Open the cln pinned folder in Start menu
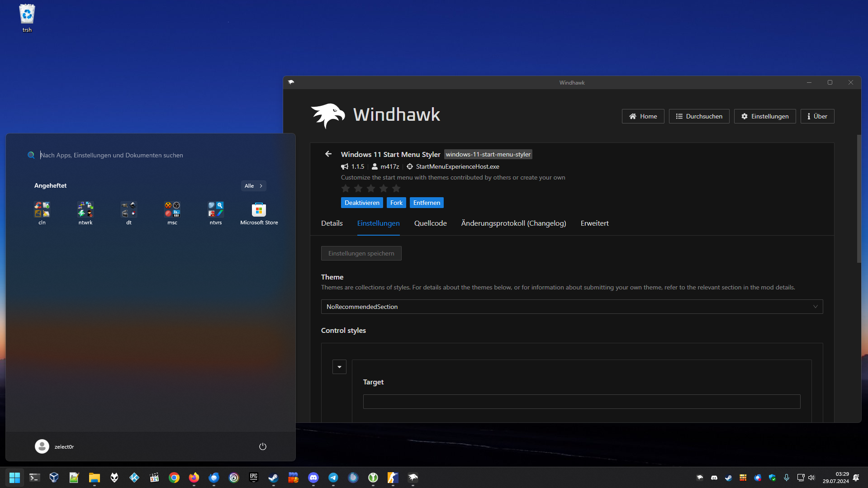 pyautogui.click(x=42, y=213)
